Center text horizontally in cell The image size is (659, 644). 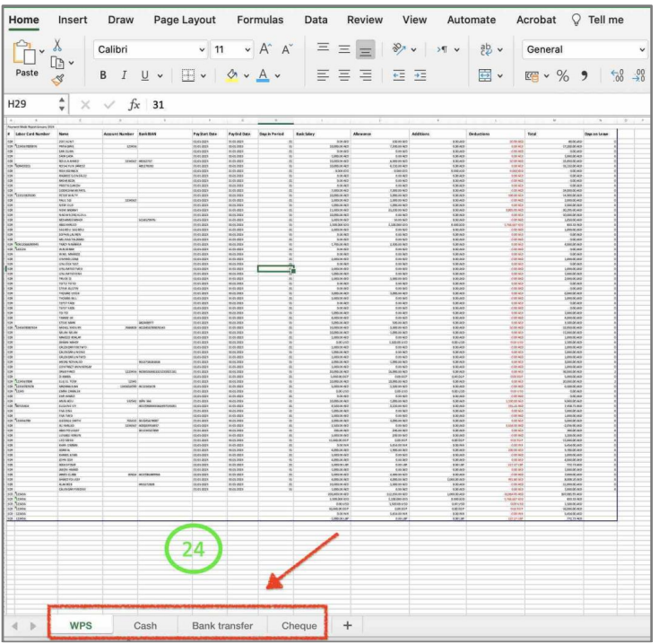pyautogui.click(x=343, y=76)
